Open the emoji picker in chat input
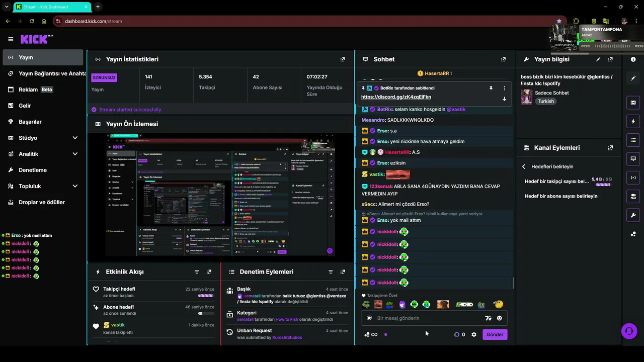Viewport: 644px width, 362px height. 499,318
